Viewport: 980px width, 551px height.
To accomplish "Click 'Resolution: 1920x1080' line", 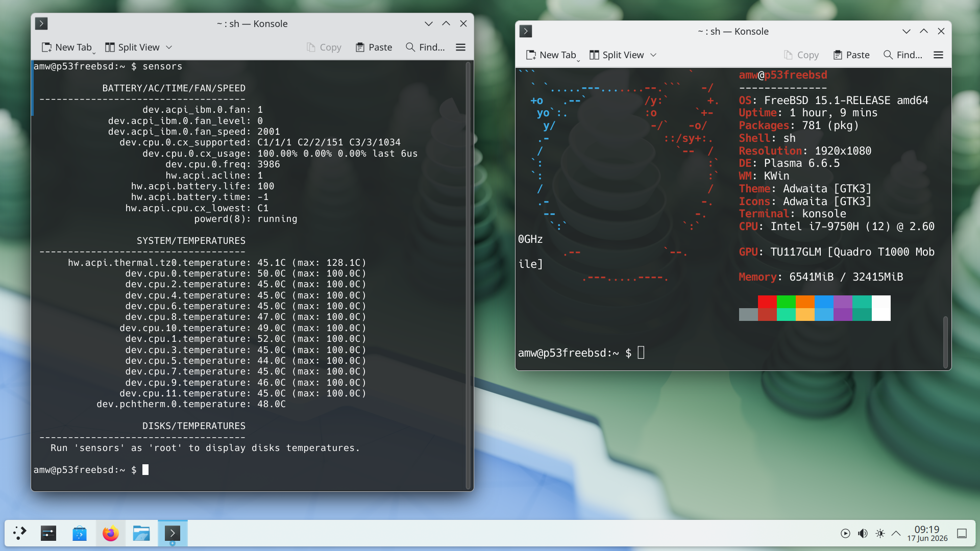I will (x=805, y=151).
